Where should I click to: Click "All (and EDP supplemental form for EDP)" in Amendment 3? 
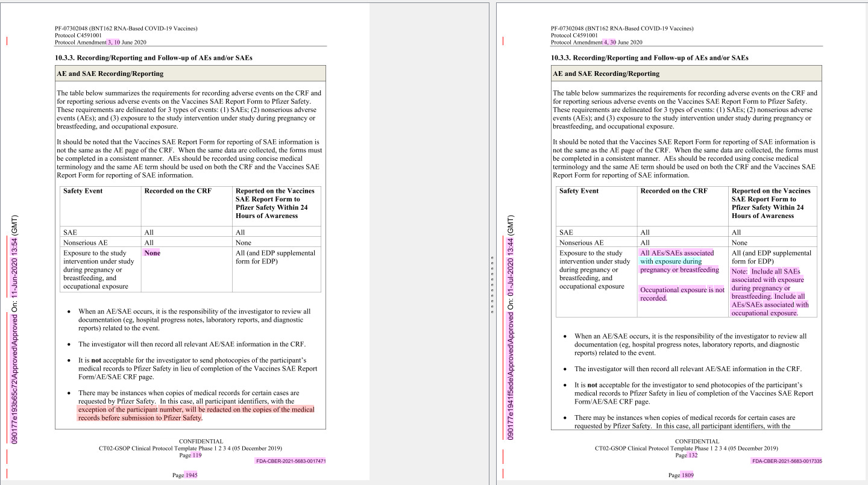275,257
